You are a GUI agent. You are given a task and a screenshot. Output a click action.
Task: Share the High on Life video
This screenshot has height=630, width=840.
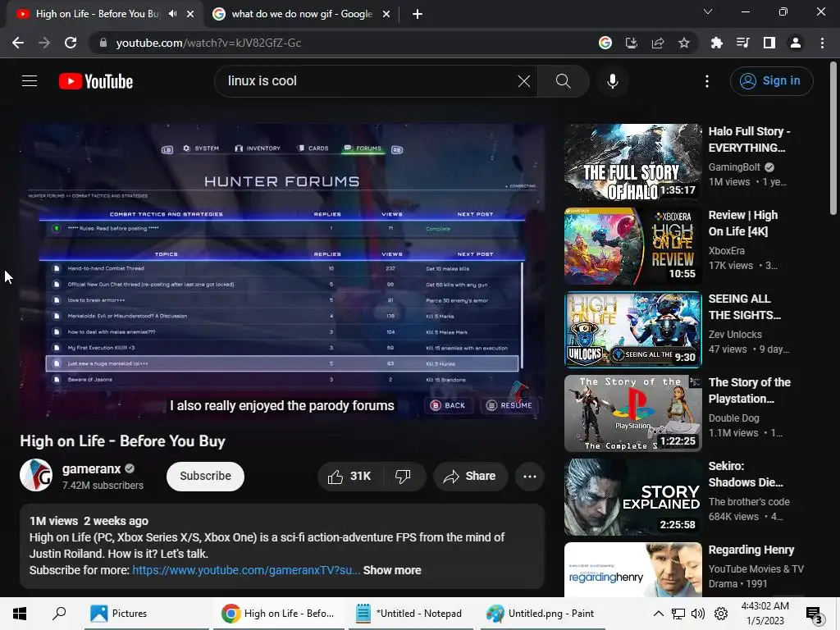(470, 477)
